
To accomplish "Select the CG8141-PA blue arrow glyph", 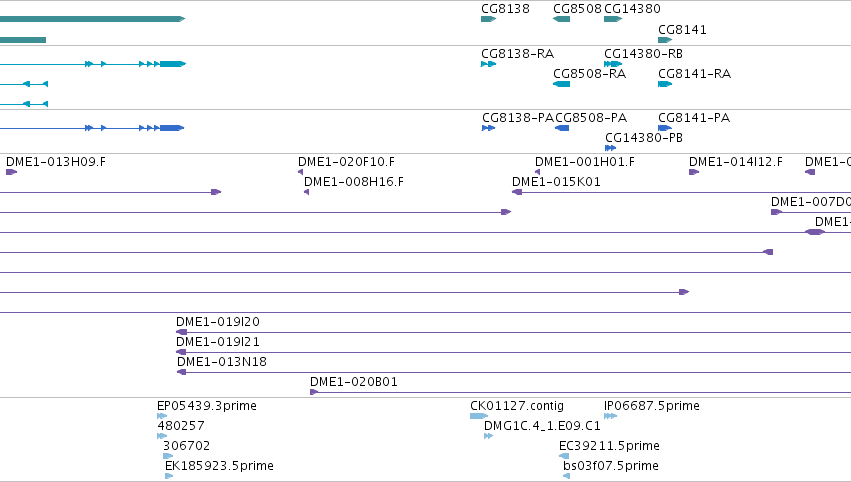I will (x=665, y=128).
